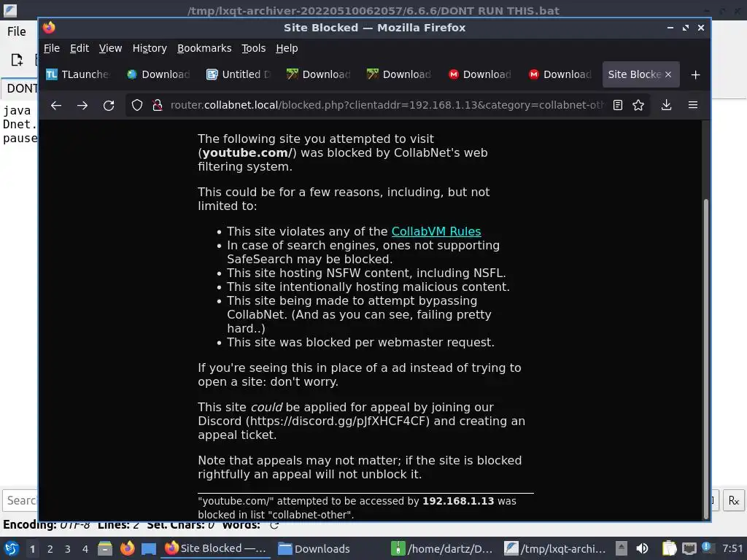Close the Site Blocked tab
Image resolution: width=747 pixels, height=560 pixels.
tap(668, 74)
